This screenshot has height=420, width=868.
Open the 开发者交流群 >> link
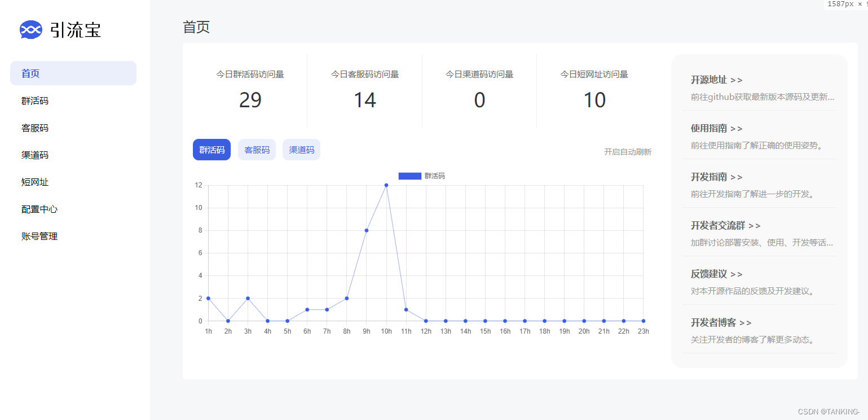tap(726, 225)
